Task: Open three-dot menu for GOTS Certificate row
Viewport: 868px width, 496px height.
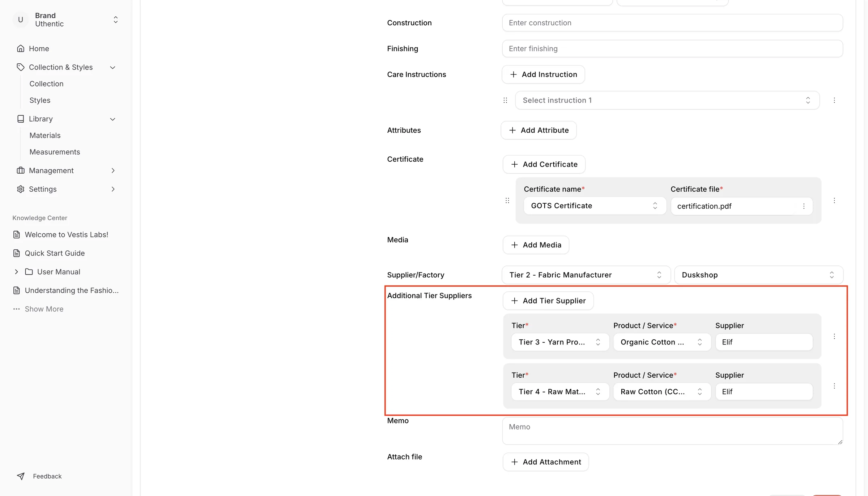Action: 834,200
